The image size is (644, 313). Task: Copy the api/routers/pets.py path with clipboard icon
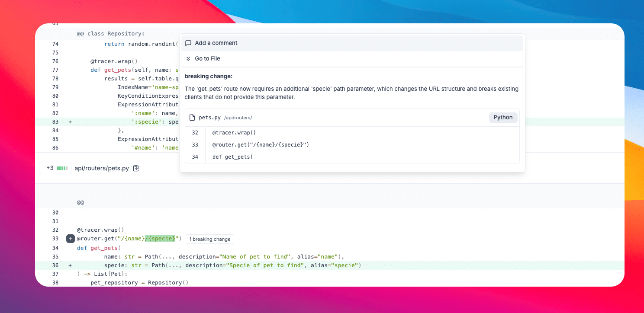136,168
